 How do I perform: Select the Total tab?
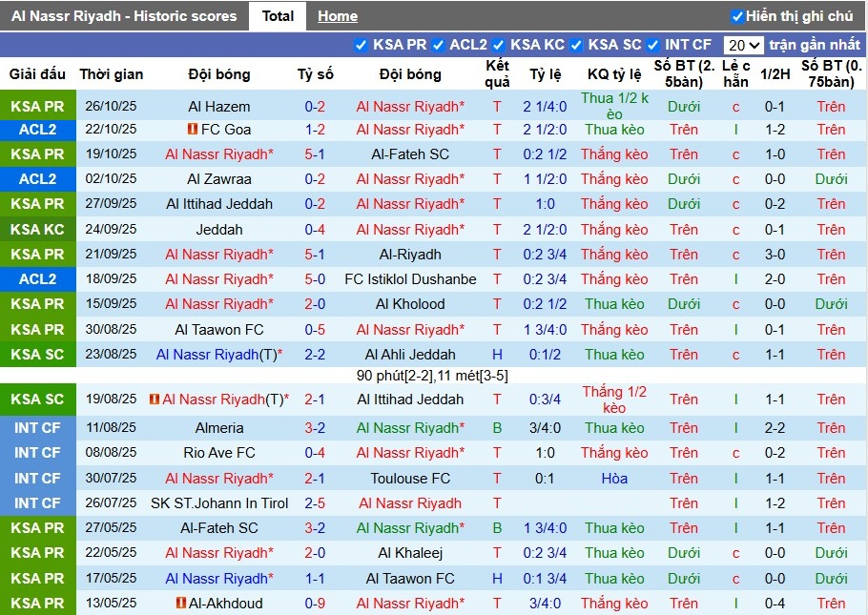click(278, 15)
